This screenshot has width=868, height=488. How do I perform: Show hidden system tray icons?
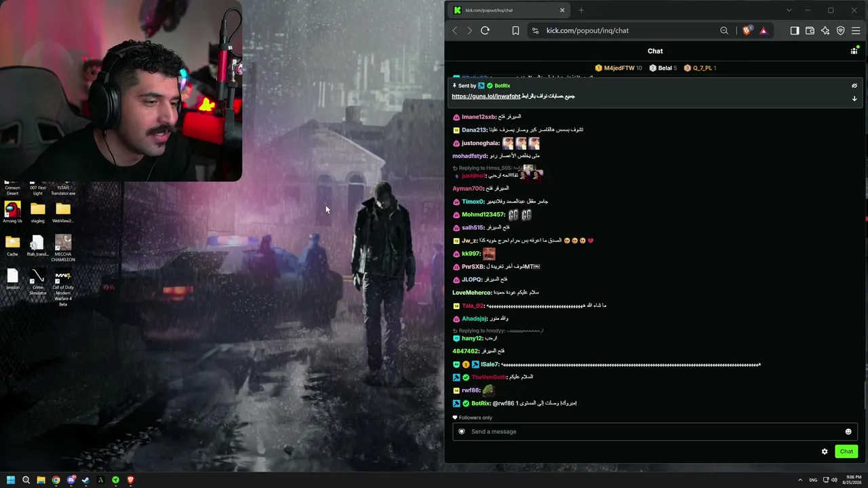pyautogui.click(x=800, y=481)
